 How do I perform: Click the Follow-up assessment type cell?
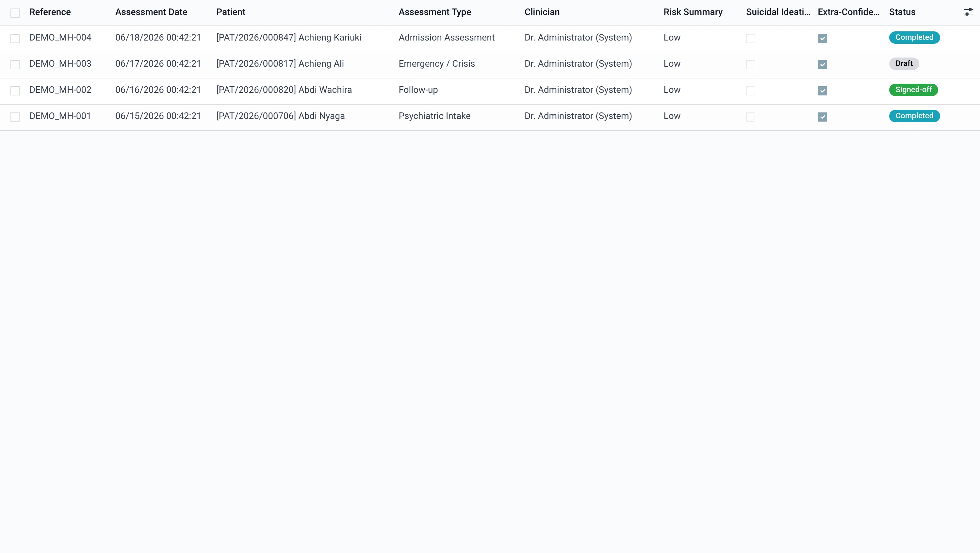tap(418, 90)
